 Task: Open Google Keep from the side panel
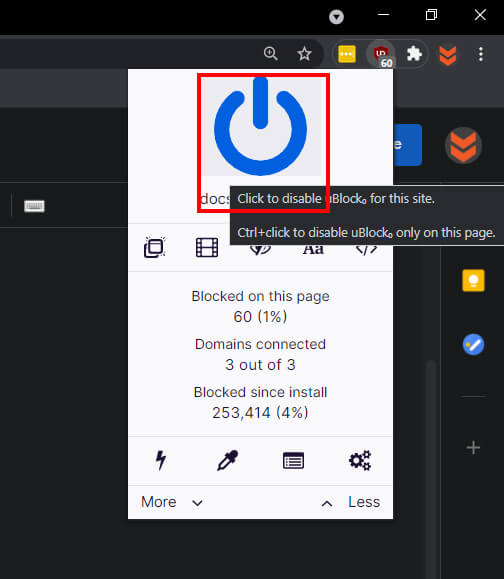473,280
